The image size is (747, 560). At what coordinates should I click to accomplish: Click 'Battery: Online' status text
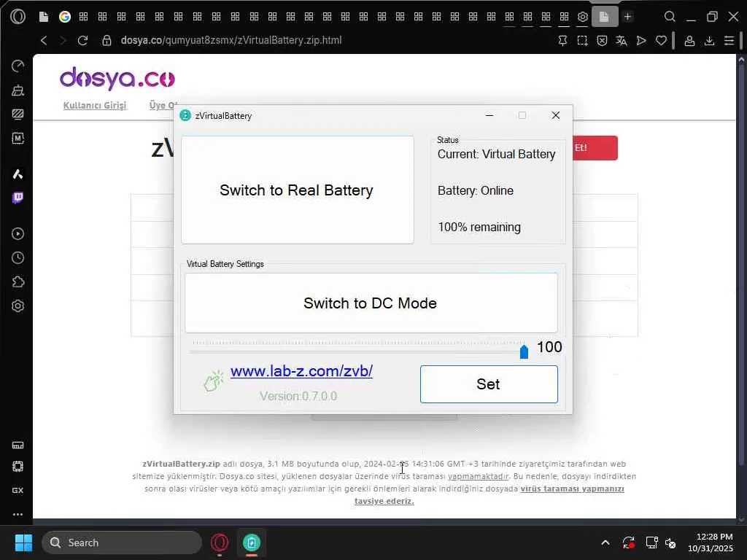click(x=476, y=190)
